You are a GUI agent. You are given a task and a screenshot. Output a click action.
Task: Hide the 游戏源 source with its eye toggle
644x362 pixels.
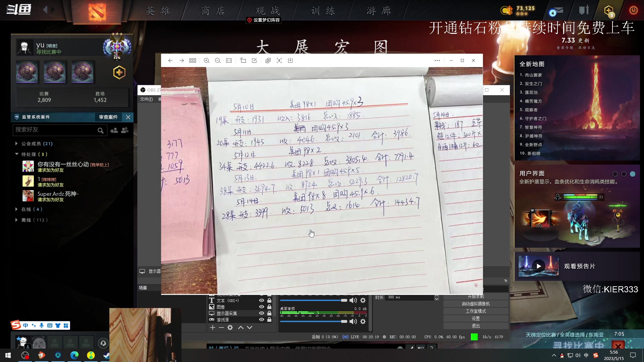click(261, 319)
